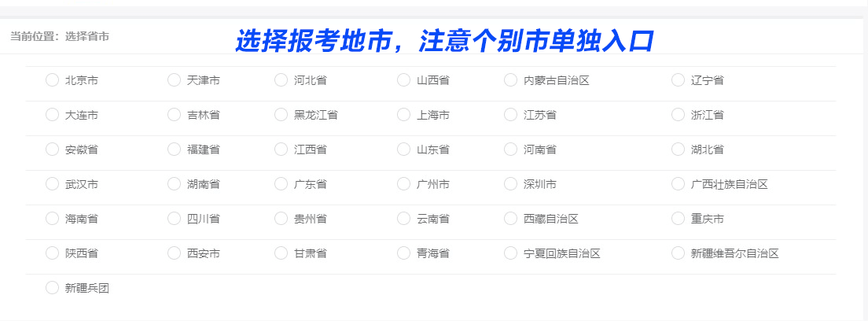
Task: Pick 四川省 province option
Action: click(x=175, y=219)
